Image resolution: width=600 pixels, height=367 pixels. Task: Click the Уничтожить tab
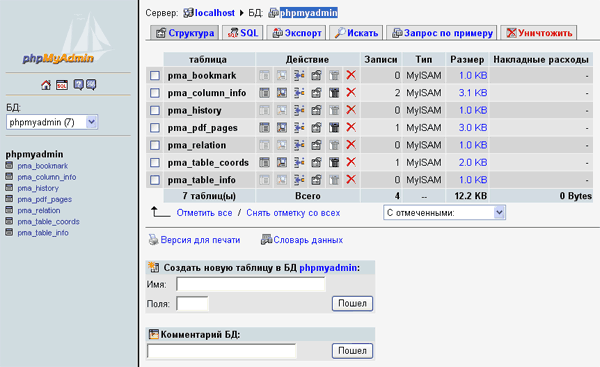pyautogui.click(x=539, y=33)
